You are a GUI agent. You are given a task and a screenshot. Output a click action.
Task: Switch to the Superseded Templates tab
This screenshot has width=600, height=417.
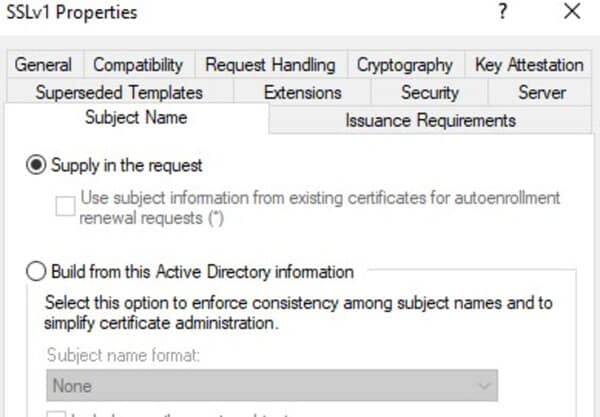119,92
